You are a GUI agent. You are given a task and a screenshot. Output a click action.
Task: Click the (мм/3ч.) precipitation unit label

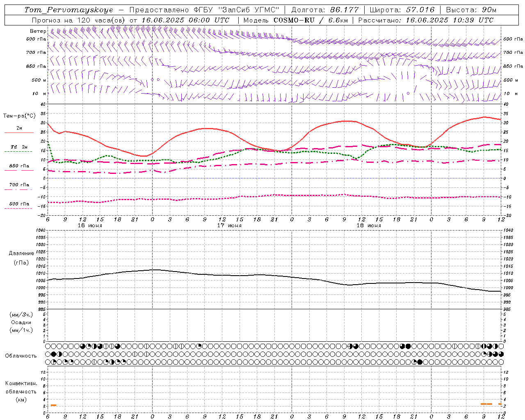tap(21, 315)
